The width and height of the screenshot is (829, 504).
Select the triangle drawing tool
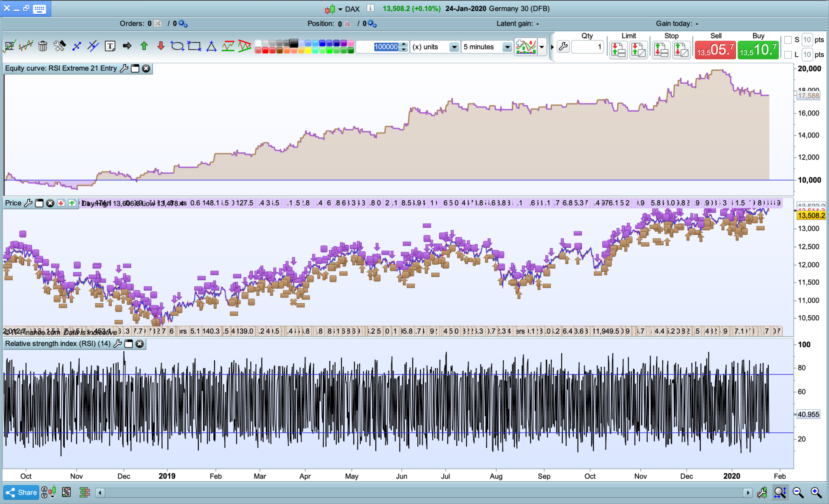click(211, 46)
